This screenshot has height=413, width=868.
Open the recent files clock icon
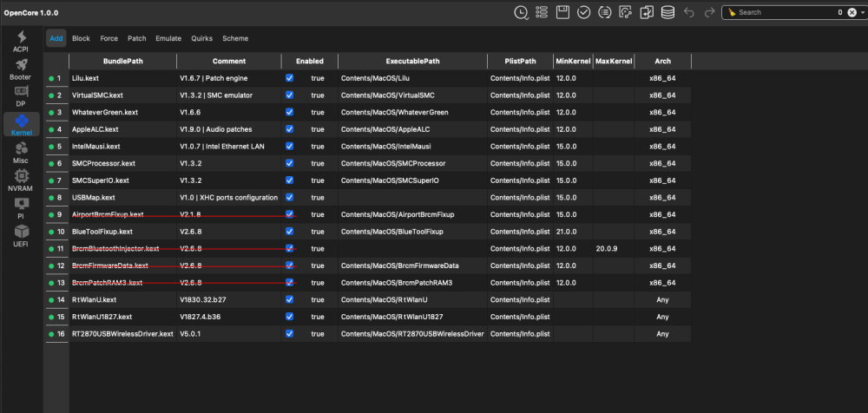tap(520, 13)
